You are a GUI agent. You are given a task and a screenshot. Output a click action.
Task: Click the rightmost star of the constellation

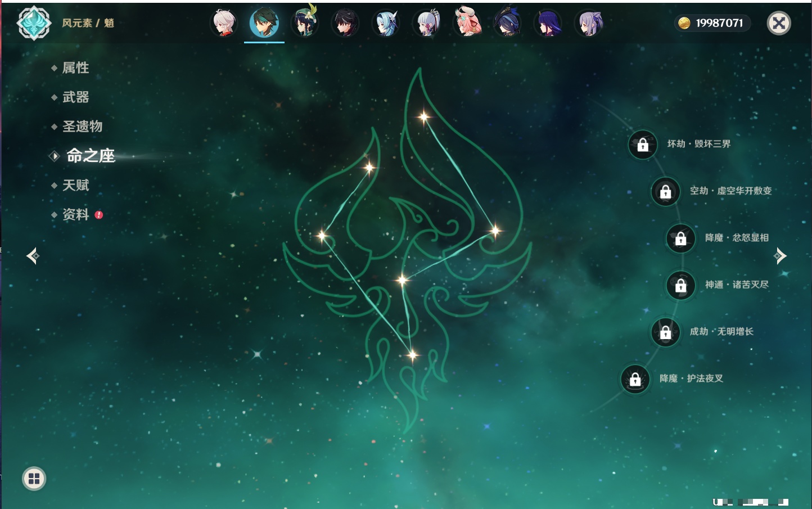(495, 230)
